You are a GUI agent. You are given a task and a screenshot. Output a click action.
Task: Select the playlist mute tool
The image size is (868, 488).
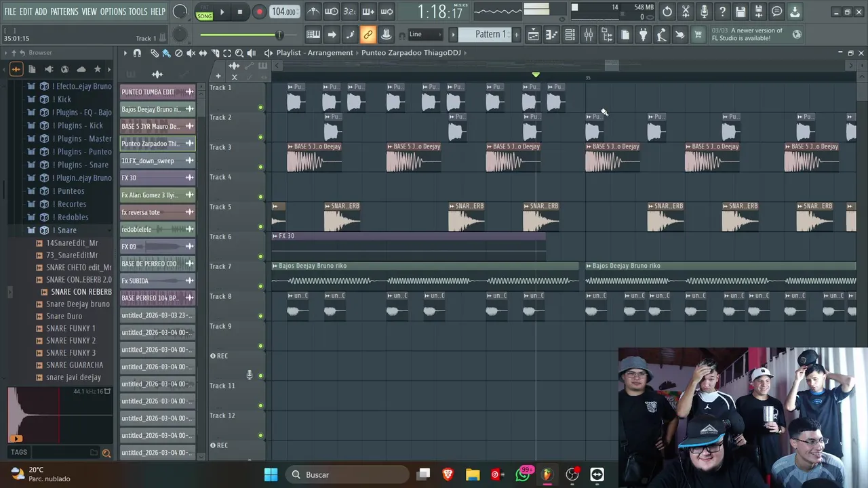(191, 53)
